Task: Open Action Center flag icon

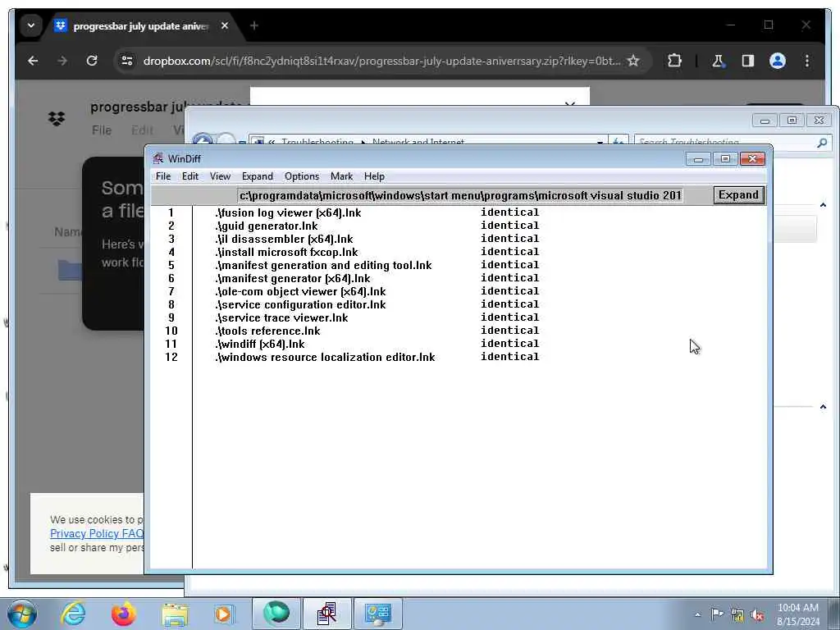Action: [x=717, y=614]
